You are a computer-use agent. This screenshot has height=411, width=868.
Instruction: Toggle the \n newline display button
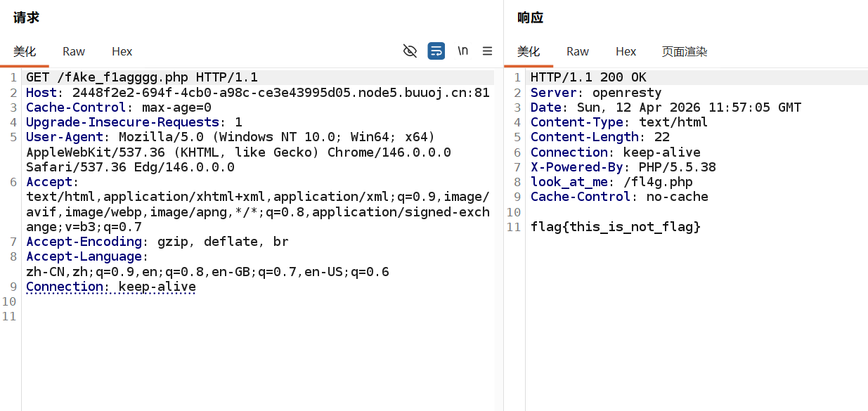click(x=462, y=51)
